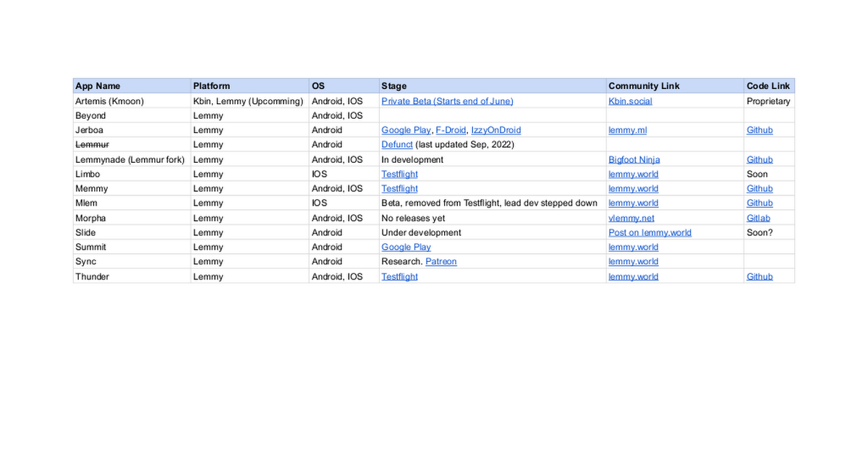Open the Testflight link for Memmy
The image size is (868, 456).
[x=399, y=188]
